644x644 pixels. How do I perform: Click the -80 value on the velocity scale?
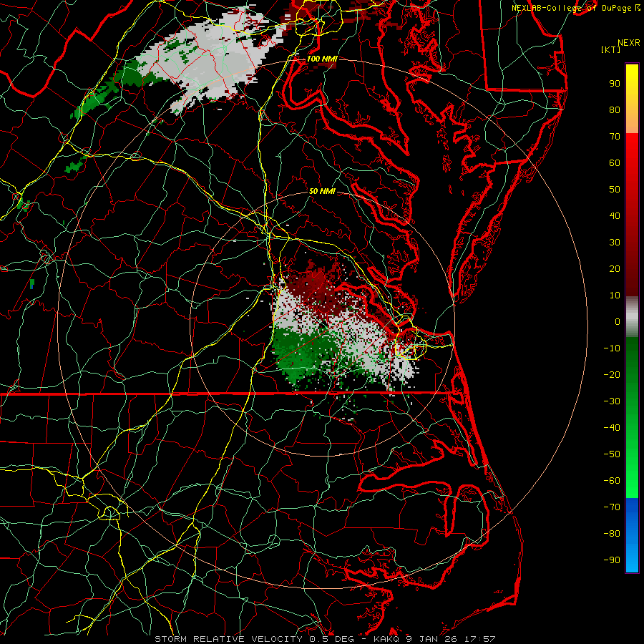tap(612, 534)
